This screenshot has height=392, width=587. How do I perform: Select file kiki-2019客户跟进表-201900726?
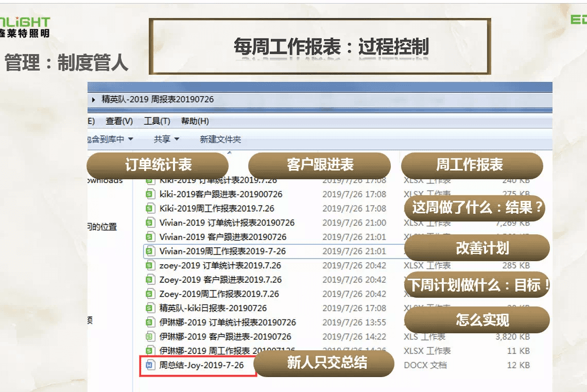tap(221, 194)
